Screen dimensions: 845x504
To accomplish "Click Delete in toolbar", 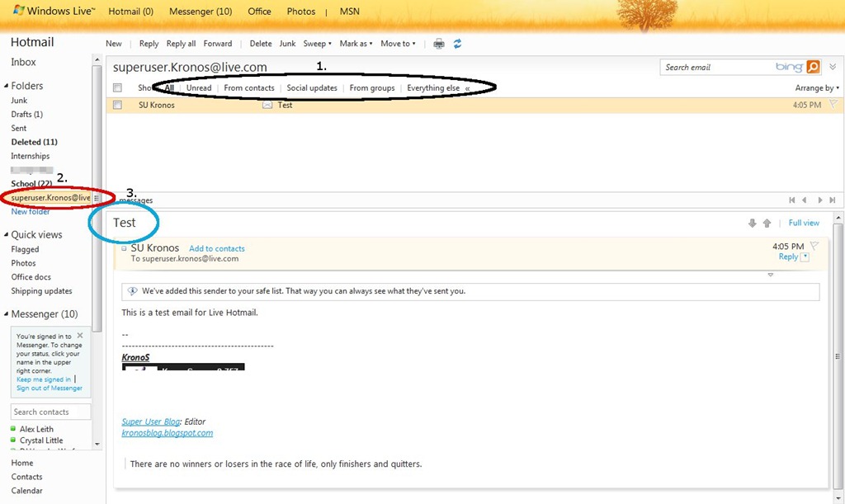I will pyautogui.click(x=261, y=44).
